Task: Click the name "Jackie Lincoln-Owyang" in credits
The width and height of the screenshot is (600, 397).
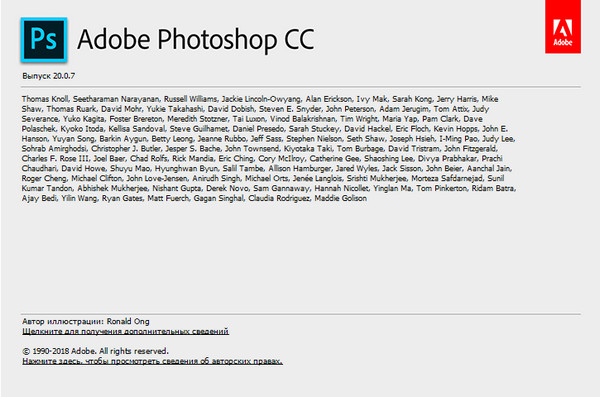Action: [261, 99]
